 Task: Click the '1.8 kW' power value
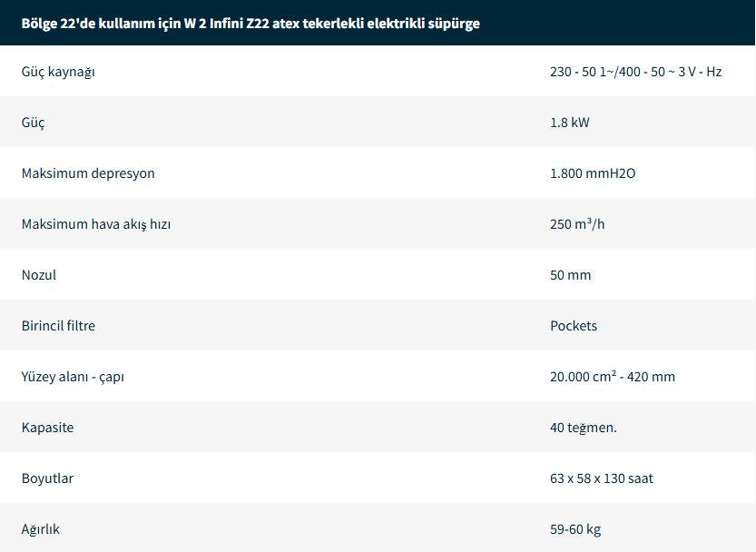[x=569, y=122]
